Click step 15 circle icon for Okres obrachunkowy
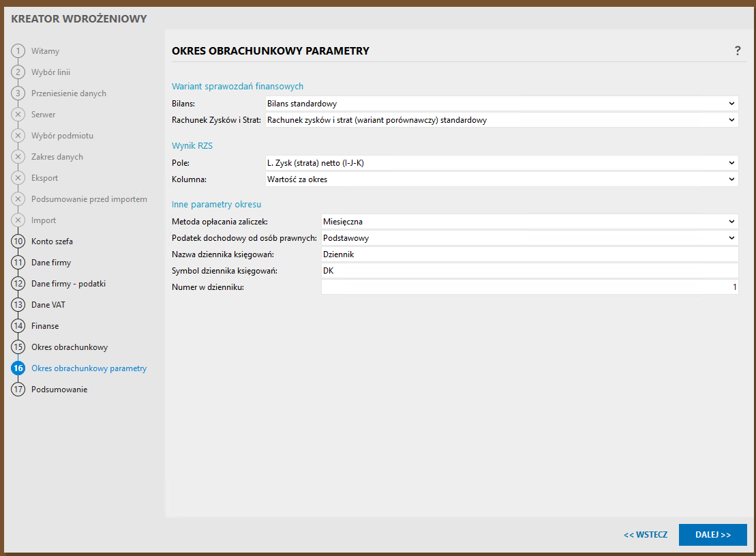The width and height of the screenshot is (756, 556). click(18, 347)
